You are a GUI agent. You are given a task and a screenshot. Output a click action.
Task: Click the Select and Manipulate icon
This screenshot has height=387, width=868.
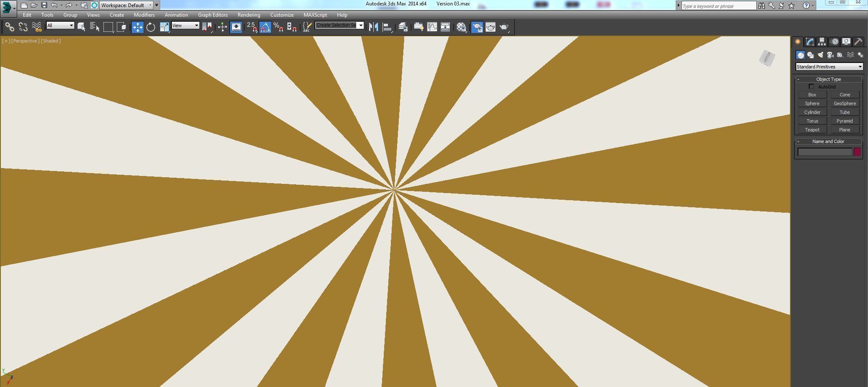tap(222, 27)
